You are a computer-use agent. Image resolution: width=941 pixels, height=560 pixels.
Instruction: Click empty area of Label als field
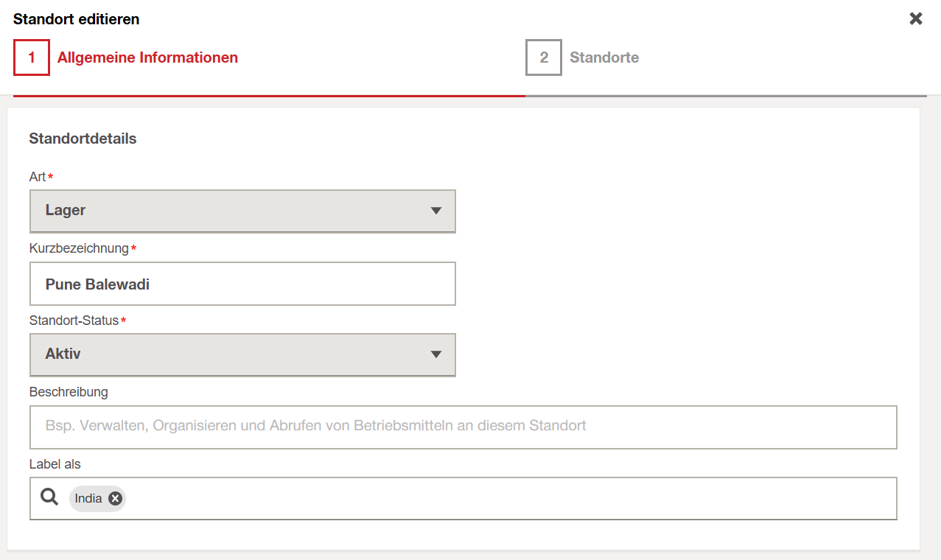tap(508, 499)
